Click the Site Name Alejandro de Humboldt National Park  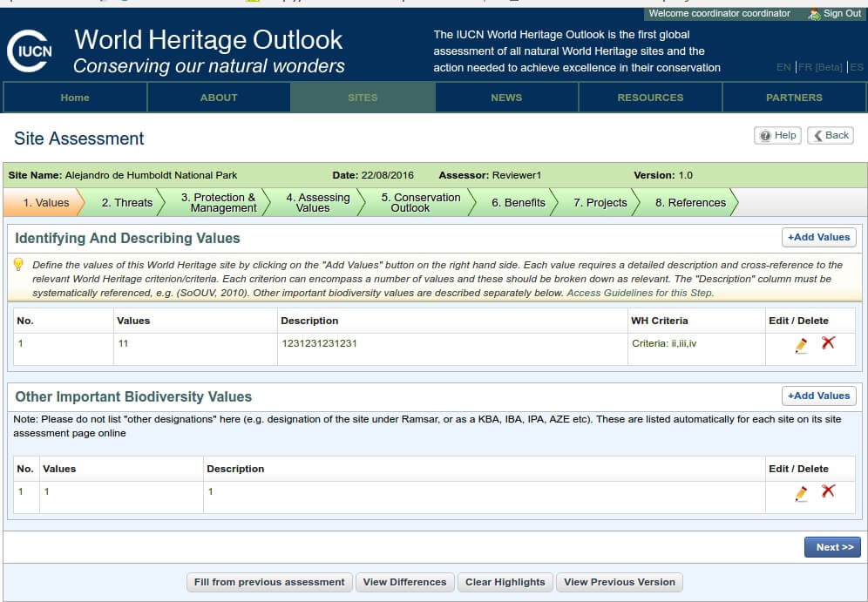click(122, 175)
